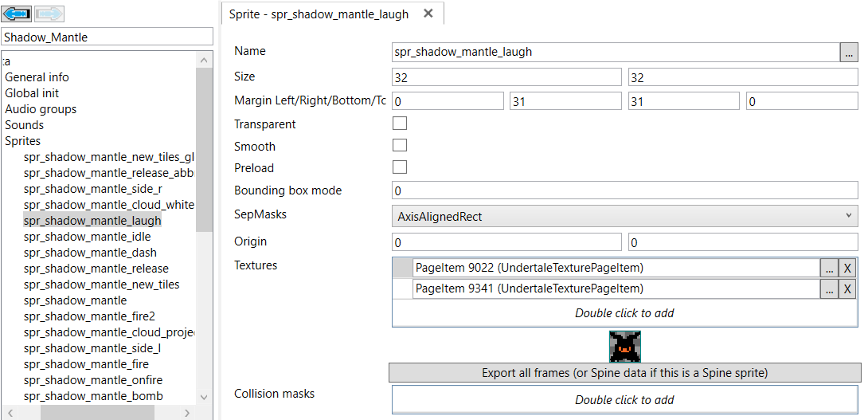This screenshot has width=868, height=420.
Task: Click horizontal scrollbar left arrow
Action: 10,413
